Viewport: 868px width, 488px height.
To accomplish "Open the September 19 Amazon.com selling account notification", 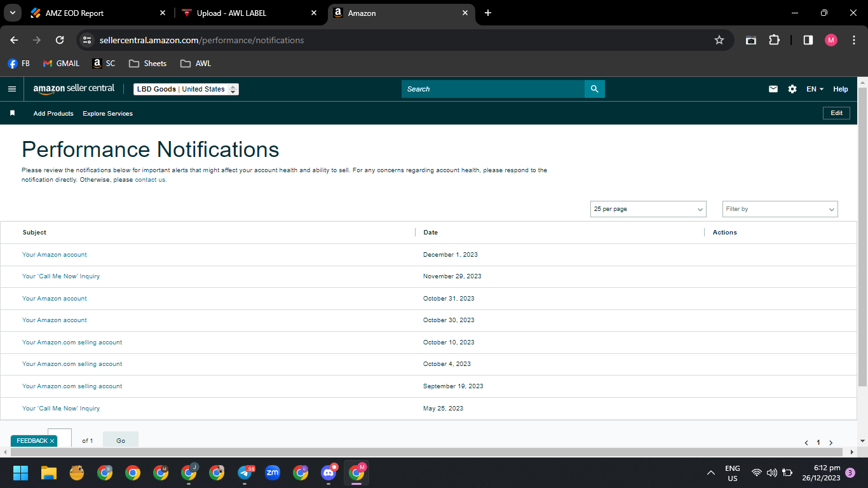I will [x=72, y=386].
